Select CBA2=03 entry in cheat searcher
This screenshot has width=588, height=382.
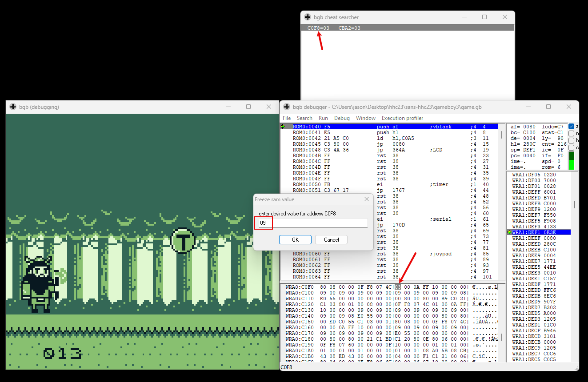coord(349,28)
